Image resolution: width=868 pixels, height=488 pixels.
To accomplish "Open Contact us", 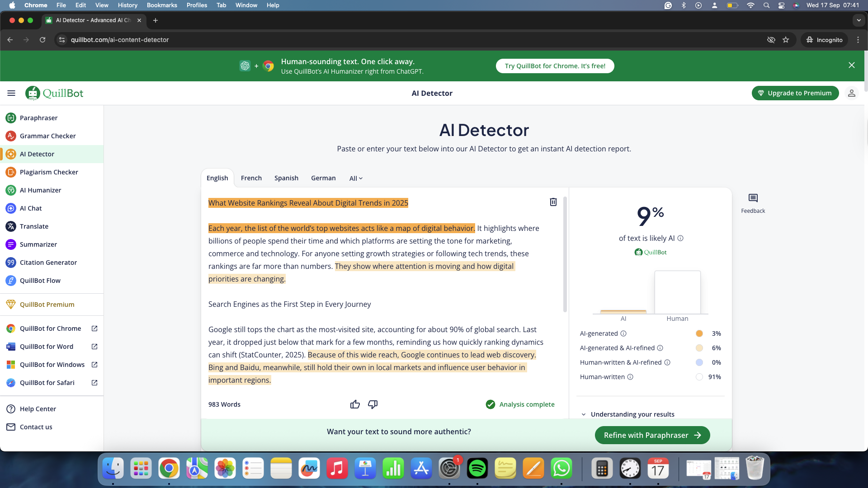I will tap(52, 427).
